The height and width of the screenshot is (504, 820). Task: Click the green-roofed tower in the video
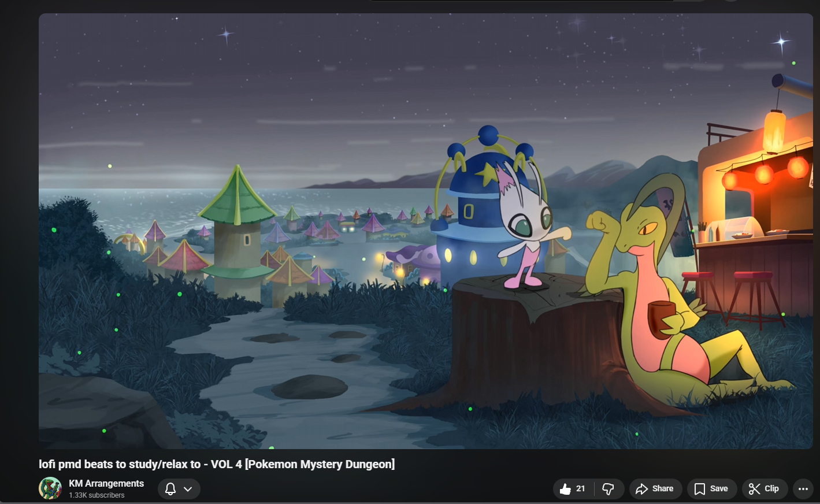pyautogui.click(x=238, y=231)
